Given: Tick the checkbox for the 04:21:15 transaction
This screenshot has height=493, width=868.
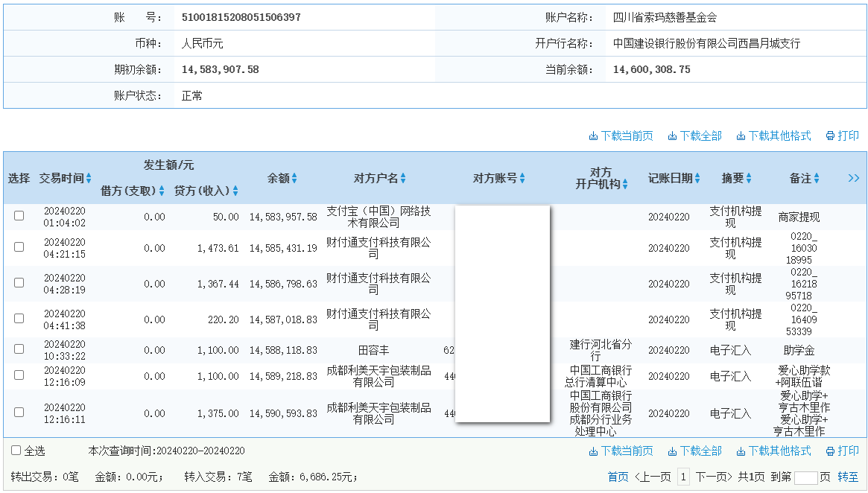Looking at the screenshot, I should [x=19, y=246].
